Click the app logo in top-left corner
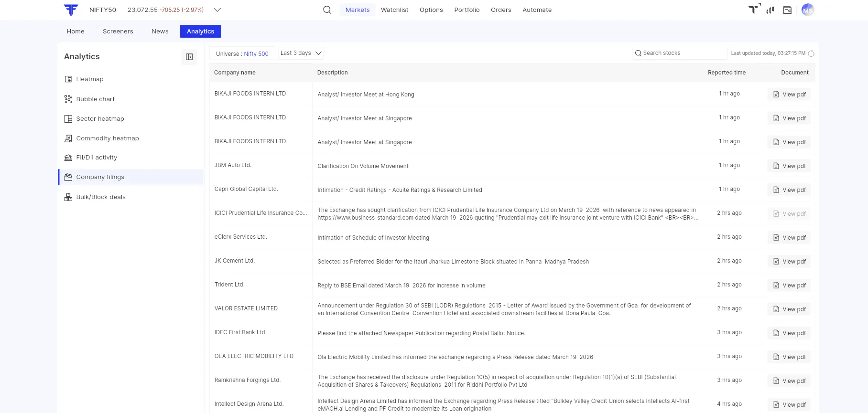Image resolution: width=868 pixels, height=413 pixels. click(x=71, y=10)
